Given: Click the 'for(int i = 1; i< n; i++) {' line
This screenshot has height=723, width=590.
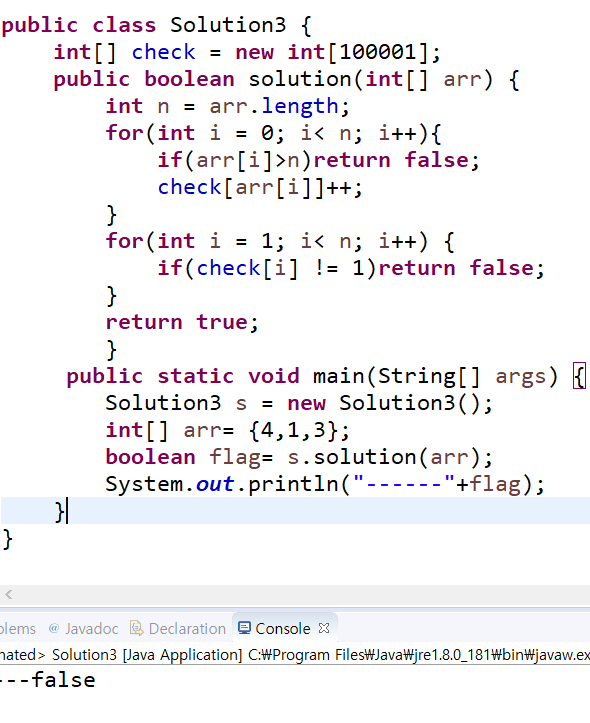Looking at the screenshot, I should point(280,241).
